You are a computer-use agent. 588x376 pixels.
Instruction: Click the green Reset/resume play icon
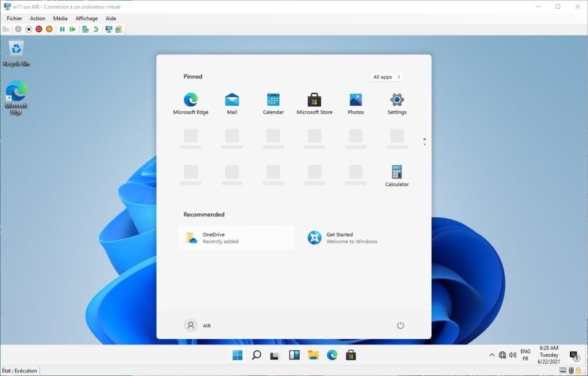click(73, 29)
